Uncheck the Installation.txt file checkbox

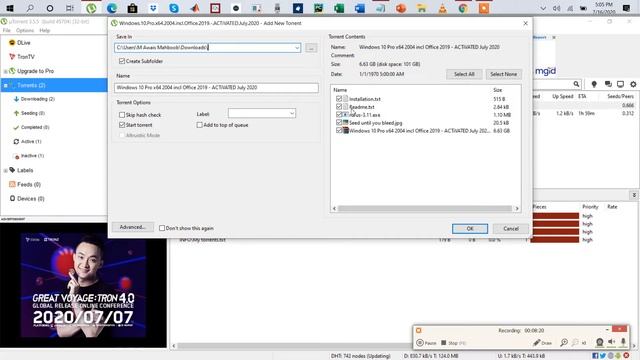(339, 99)
